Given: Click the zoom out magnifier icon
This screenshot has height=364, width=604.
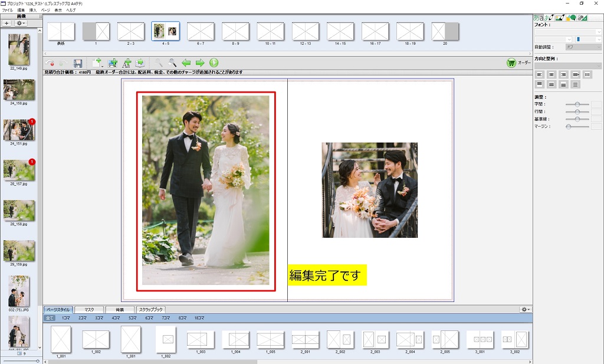Looking at the screenshot, I should coord(158,63).
